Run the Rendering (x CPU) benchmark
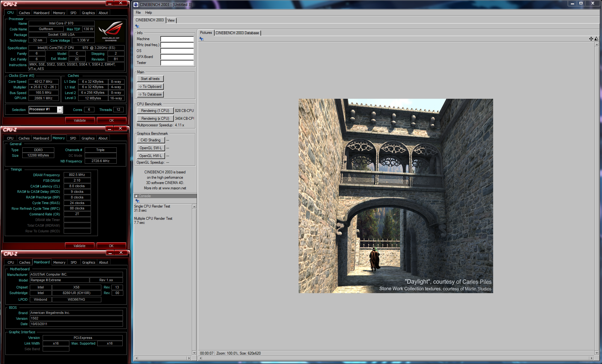The image size is (602, 364). click(x=155, y=119)
